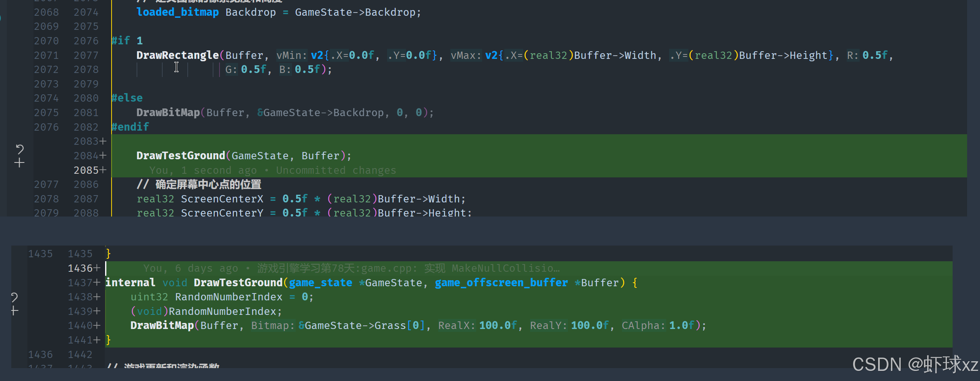Viewport: 980px width, 381px height.
Task: Place cursor on the #if 1 directive
Action: click(127, 41)
